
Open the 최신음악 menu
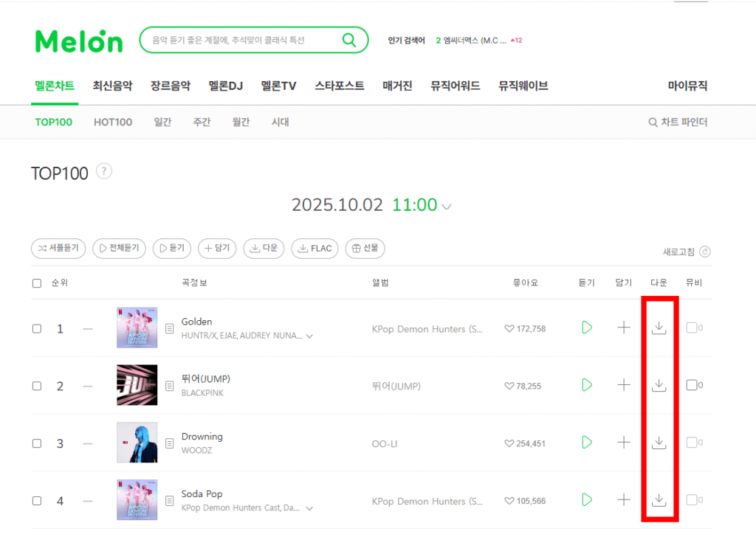[112, 86]
